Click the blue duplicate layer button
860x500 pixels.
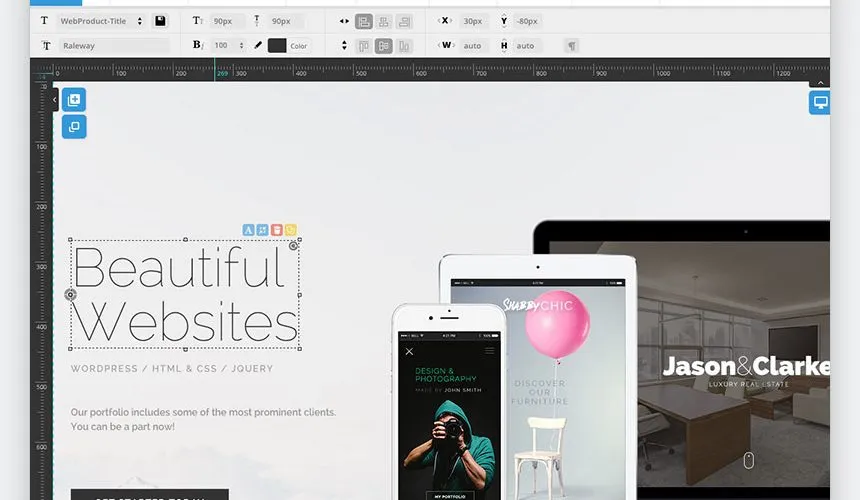coord(74,127)
